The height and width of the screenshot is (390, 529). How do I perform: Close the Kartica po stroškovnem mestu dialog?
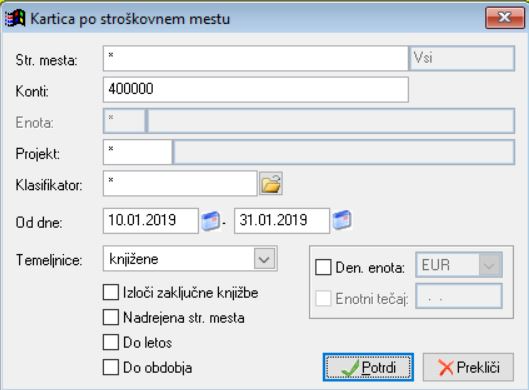pos(505,18)
